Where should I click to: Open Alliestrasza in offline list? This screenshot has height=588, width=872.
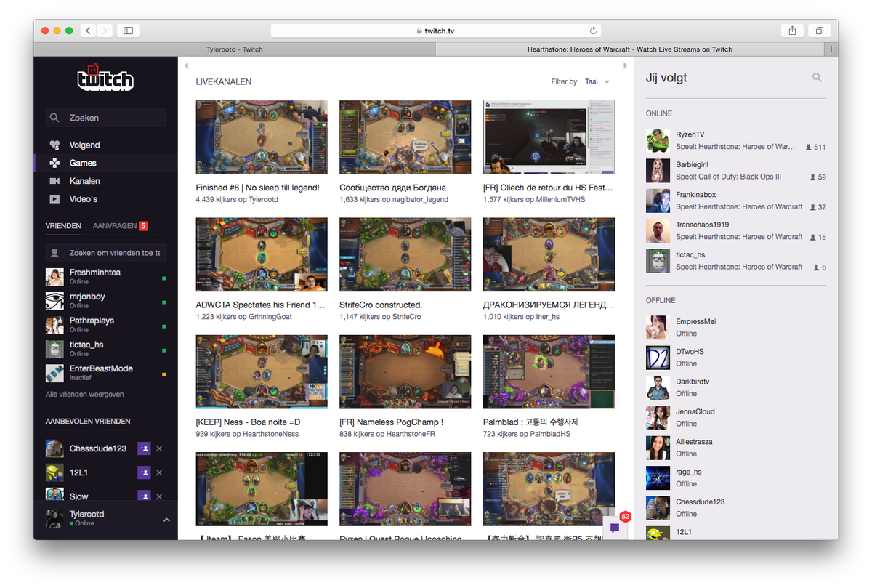pyautogui.click(x=736, y=448)
